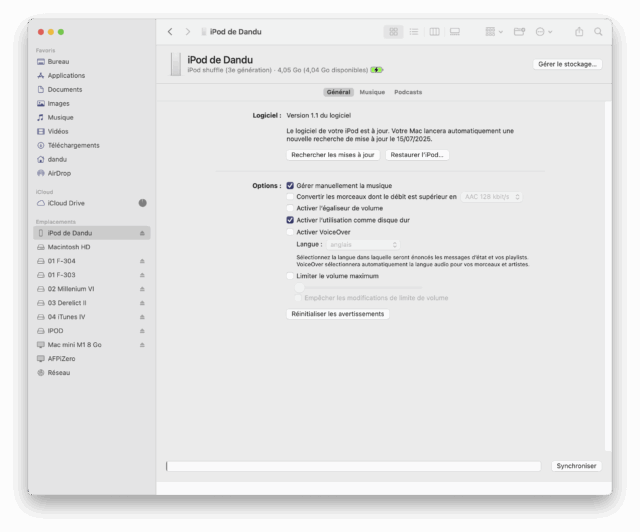Click Gérer le stockage button
Viewport: 640px width, 532px height.
(567, 64)
